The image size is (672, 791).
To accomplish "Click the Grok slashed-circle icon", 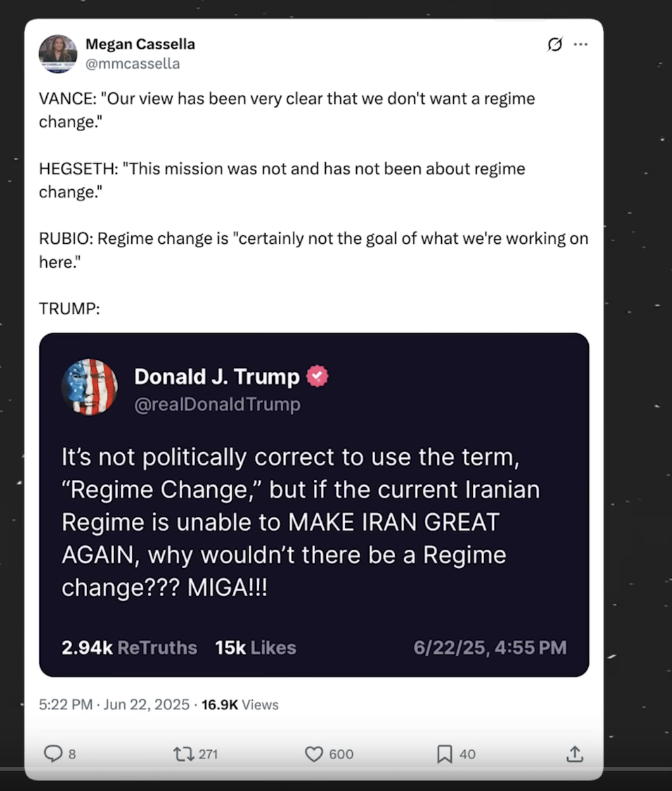I will coord(555,45).
